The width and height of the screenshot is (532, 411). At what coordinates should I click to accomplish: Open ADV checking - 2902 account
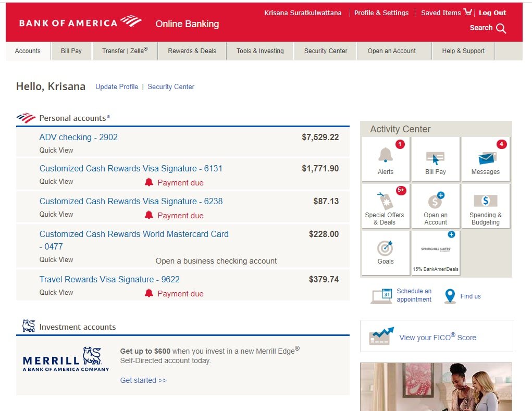[x=78, y=138]
